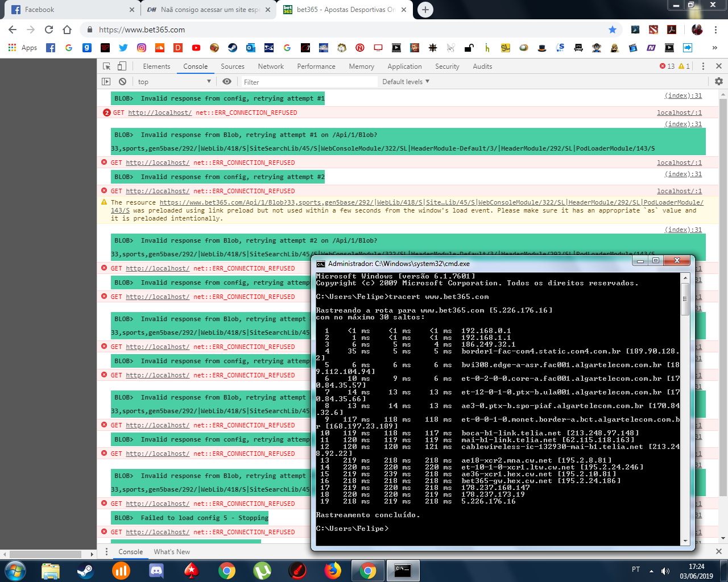Click the cmd window scroll down arrow

[685, 541]
